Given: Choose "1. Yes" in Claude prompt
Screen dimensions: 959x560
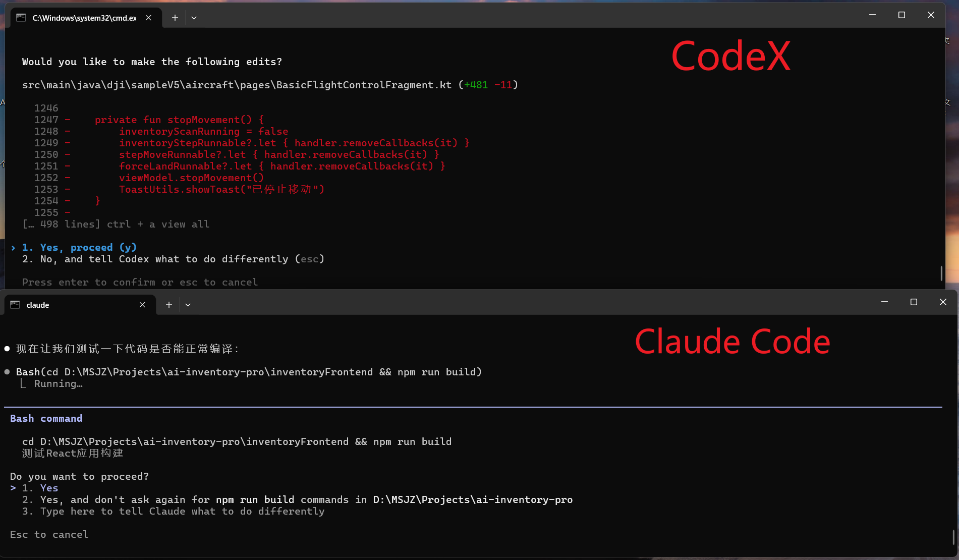Looking at the screenshot, I should 40,488.
